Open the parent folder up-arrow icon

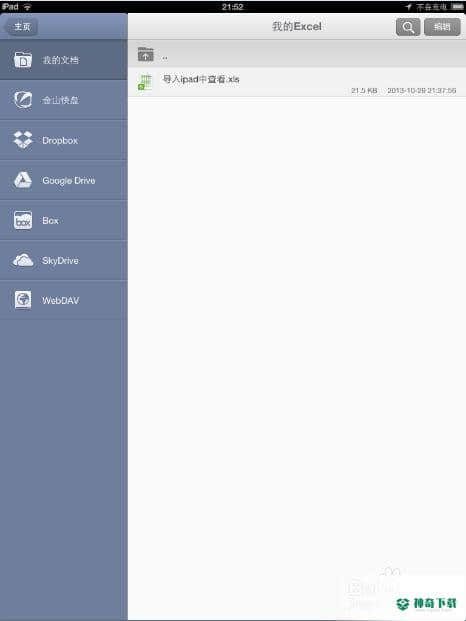pyautogui.click(x=146, y=54)
